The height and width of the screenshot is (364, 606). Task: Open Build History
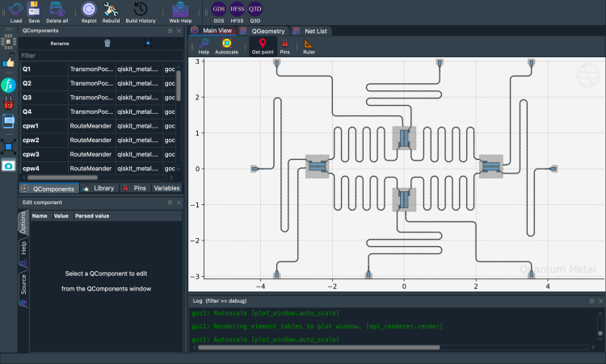pos(141,11)
